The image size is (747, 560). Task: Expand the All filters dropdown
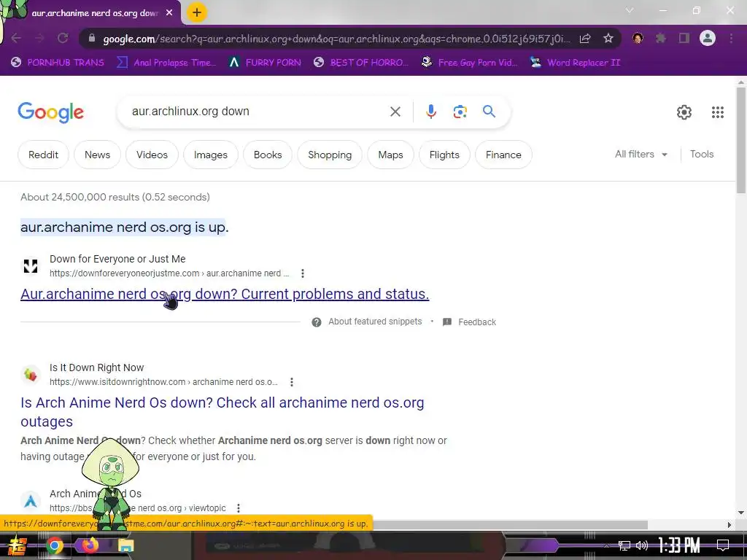coord(641,155)
